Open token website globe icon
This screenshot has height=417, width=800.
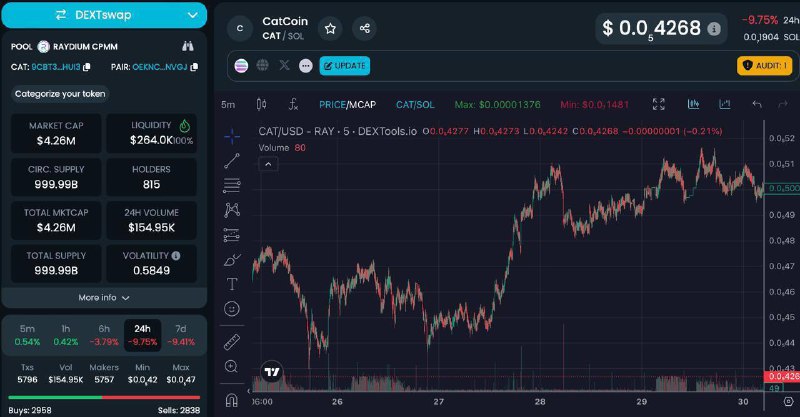(x=263, y=65)
